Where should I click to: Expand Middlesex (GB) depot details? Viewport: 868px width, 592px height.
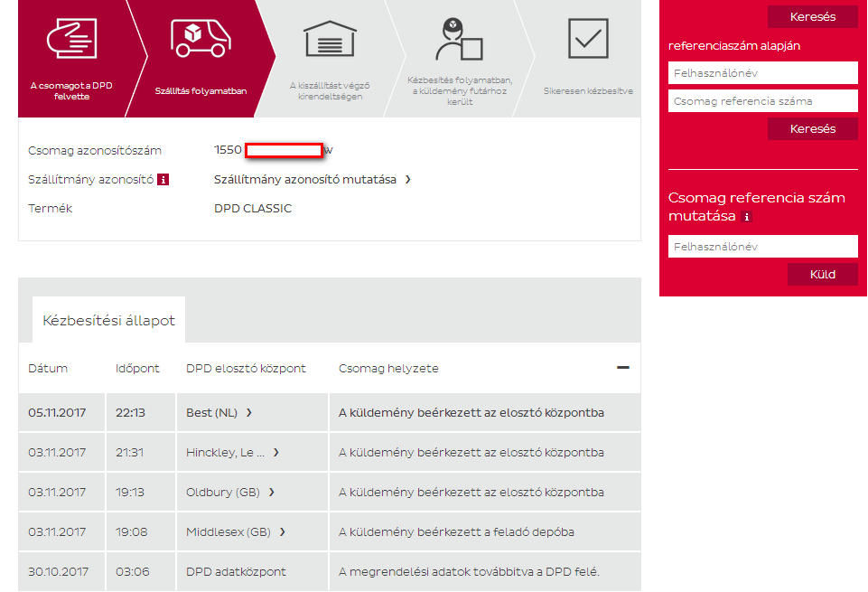pyautogui.click(x=283, y=532)
